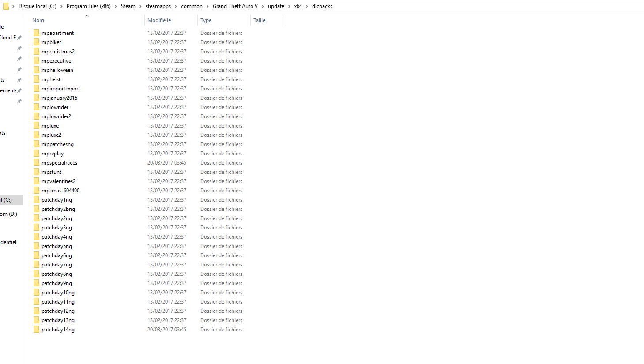The height and width of the screenshot is (364, 644).
Task: Select the patchday2ng folder name
Action: 56,218
